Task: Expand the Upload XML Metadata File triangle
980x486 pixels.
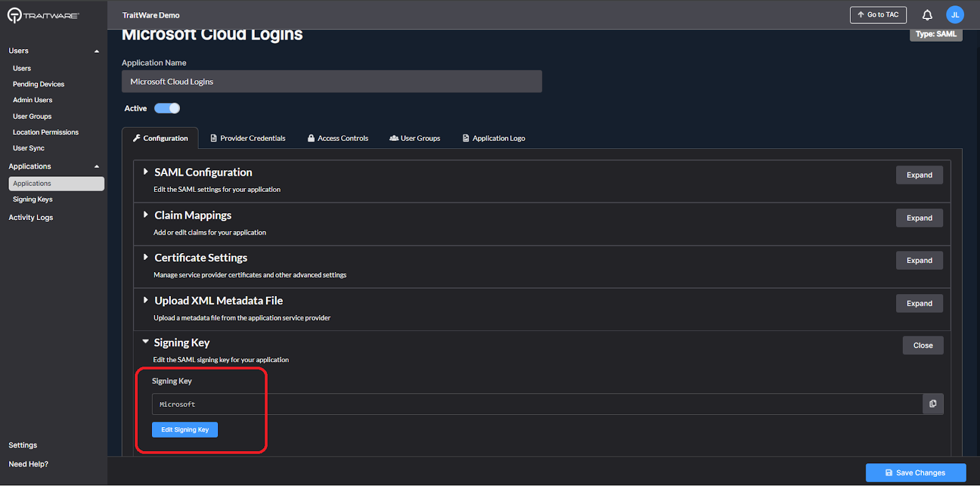Action: pos(146,300)
